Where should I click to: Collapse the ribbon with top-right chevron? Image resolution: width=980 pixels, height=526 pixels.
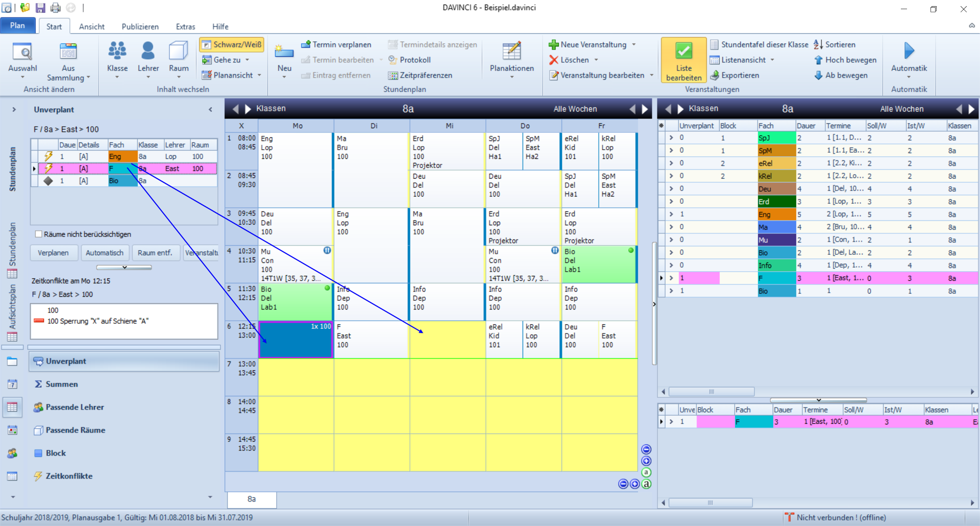click(972, 25)
